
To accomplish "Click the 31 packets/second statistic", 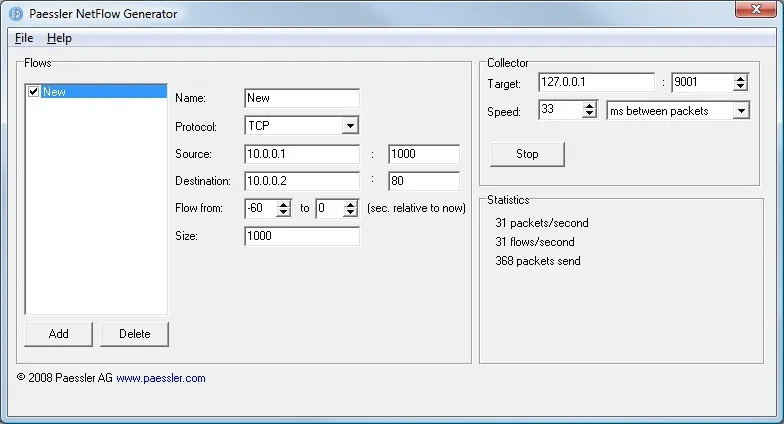I will (542, 223).
